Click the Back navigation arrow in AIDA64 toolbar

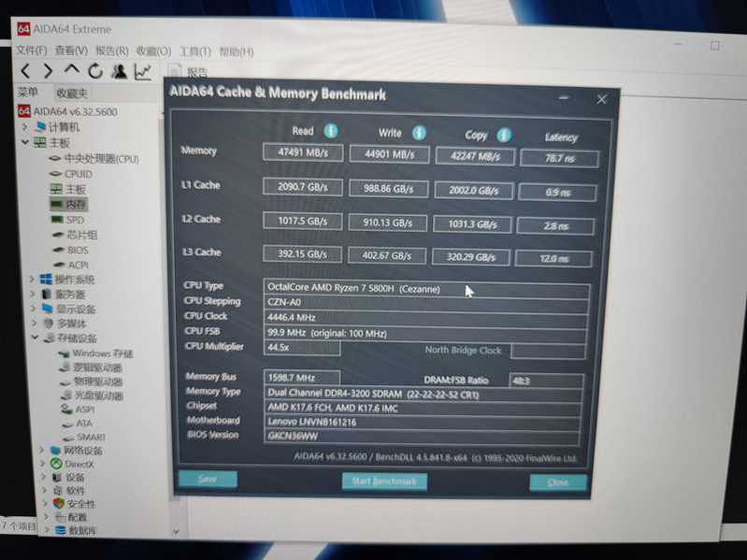coord(26,71)
